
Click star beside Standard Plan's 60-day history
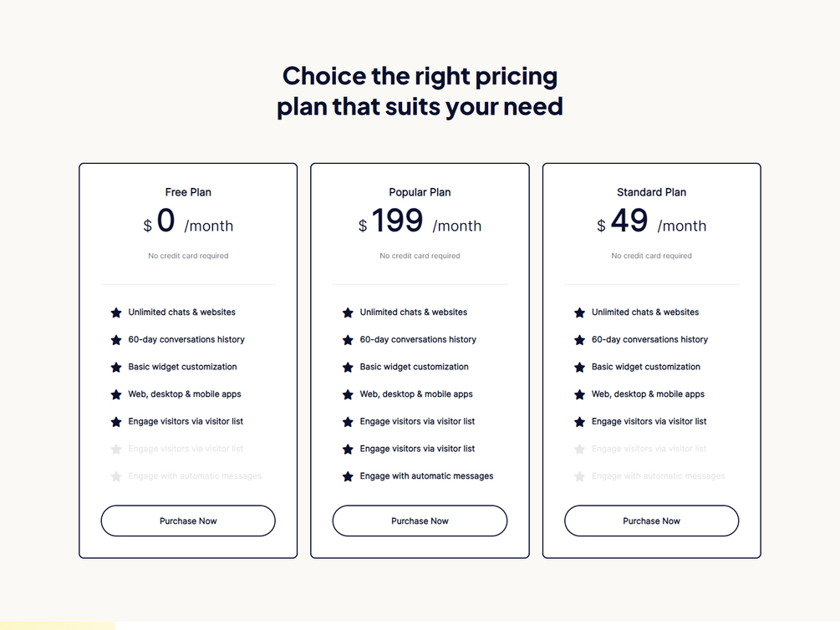click(579, 340)
